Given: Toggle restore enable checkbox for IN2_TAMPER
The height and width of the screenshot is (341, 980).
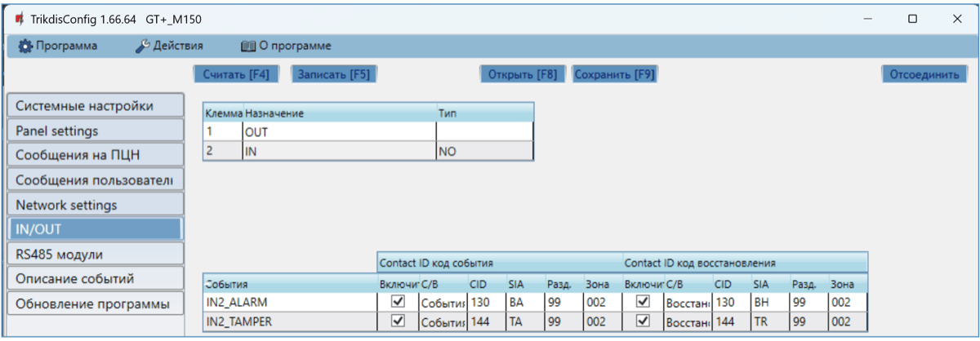Looking at the screenshot, I should click(x=644, y=321).
